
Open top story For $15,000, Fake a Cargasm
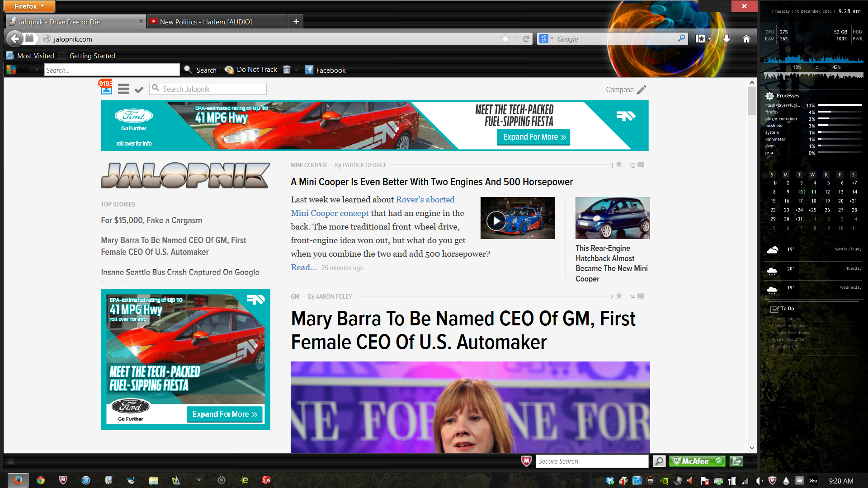point(151,220)
